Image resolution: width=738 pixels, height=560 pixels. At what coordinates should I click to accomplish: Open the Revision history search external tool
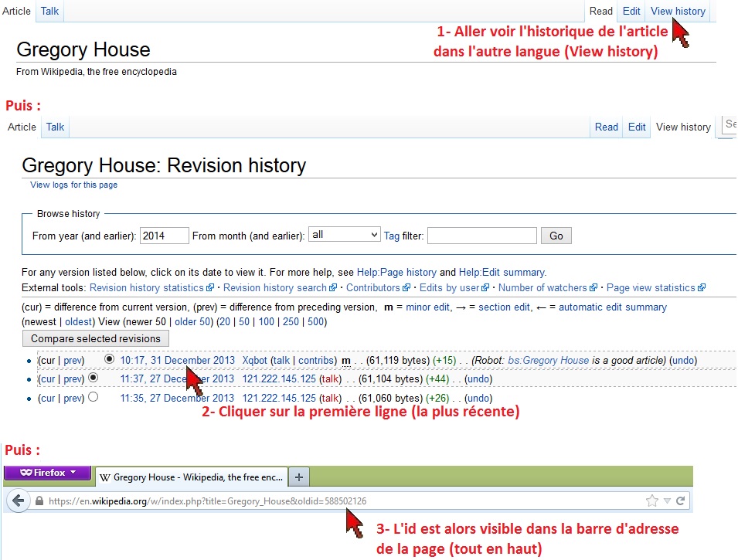280,287
